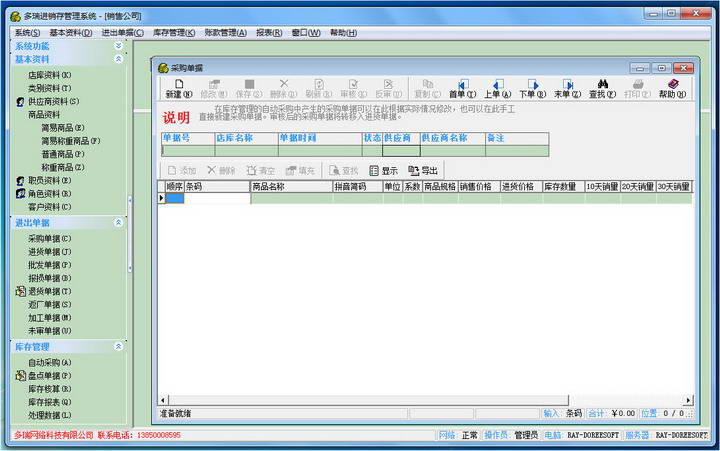
Task: Click the 打印 (Print) toolbar icon
Action: [x=638, y=84]
